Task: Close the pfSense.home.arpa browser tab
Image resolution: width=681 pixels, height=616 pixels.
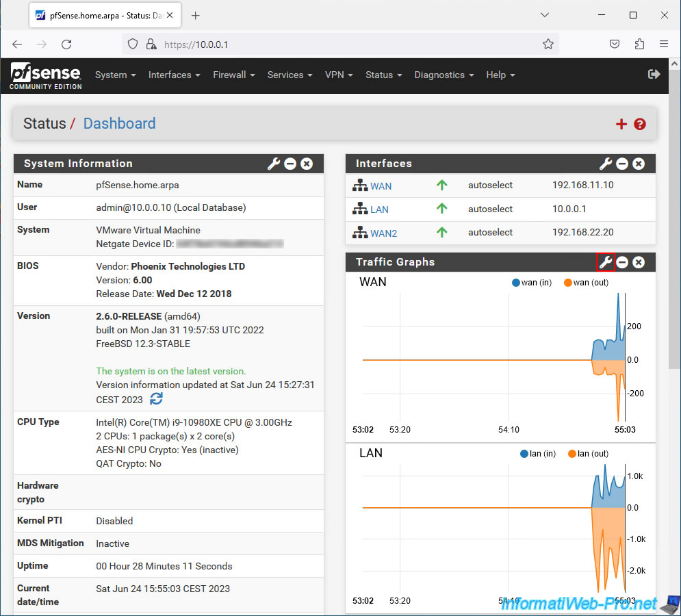Action: [x=170, y=15]
